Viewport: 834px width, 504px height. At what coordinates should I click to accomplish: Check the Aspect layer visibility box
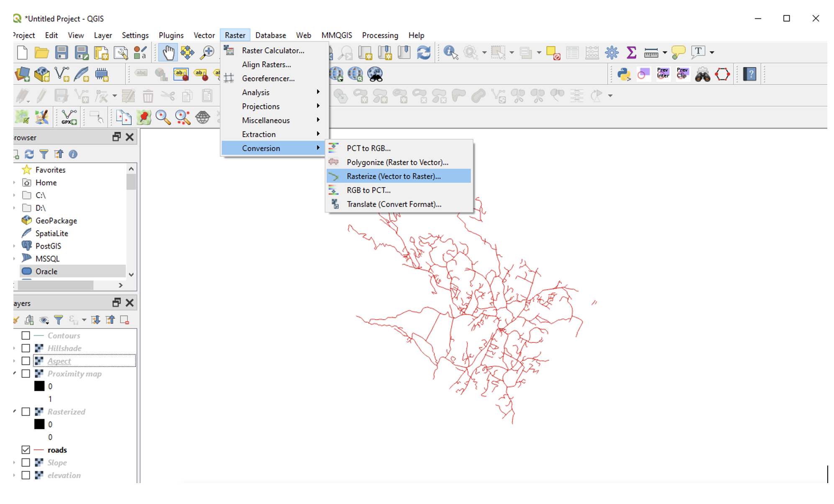[x=26, y=361]
